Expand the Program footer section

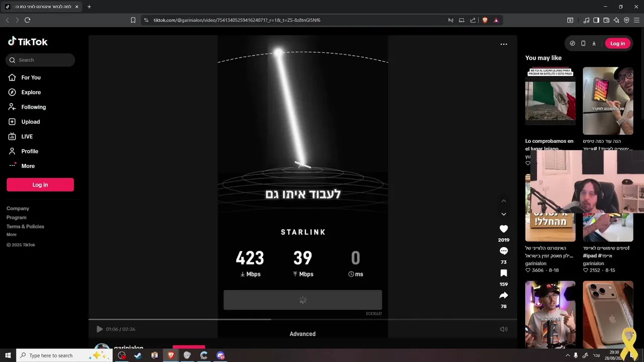16,217
